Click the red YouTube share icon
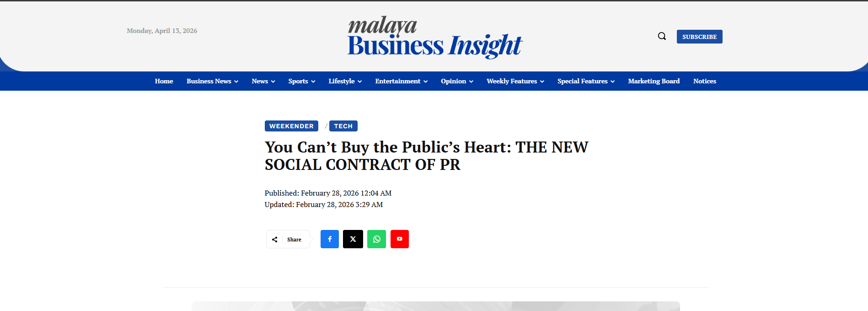Screen dimensions: 868x311 click(399, 239)
